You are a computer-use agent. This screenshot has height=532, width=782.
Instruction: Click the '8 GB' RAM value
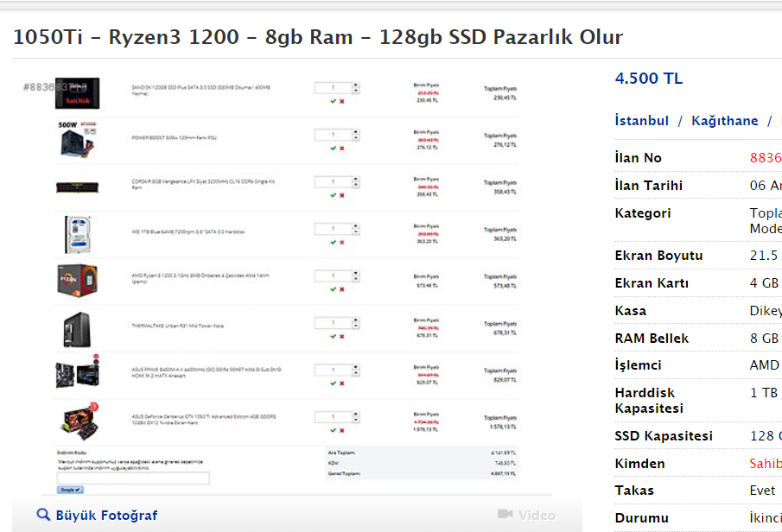[x=764, y=338]
